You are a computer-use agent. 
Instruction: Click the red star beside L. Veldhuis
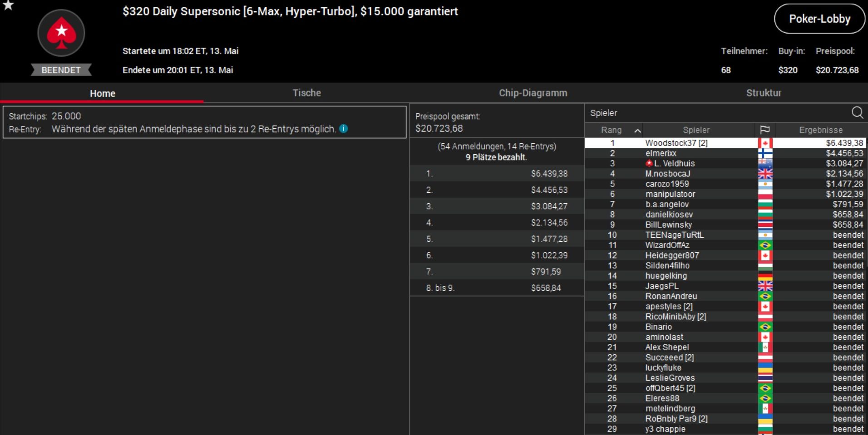[x=649, y=163]
